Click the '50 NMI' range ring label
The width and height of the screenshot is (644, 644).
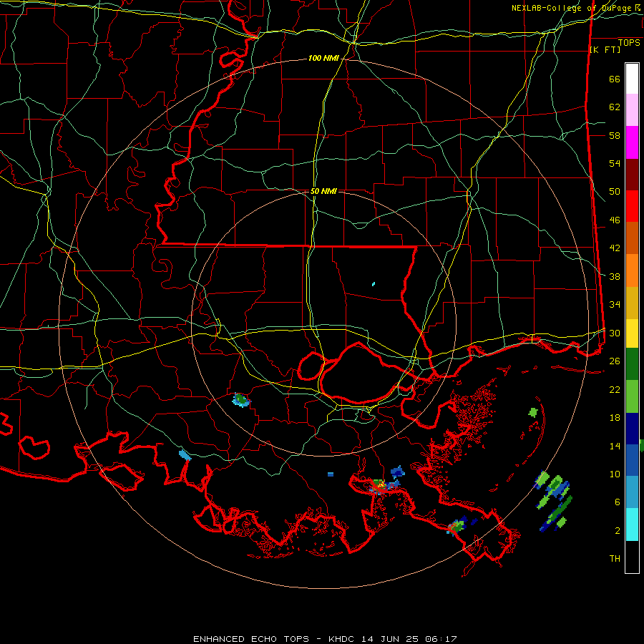pos(323,191)
